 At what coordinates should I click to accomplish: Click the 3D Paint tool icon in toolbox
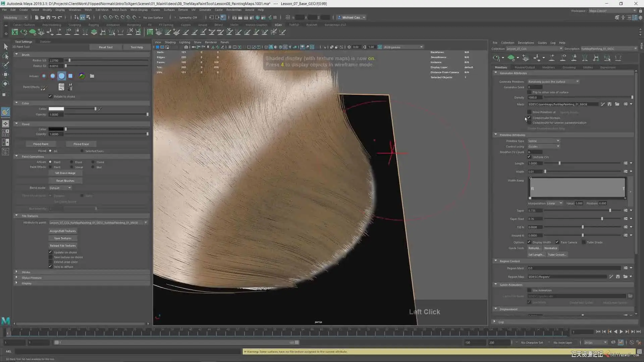point(5,112)
